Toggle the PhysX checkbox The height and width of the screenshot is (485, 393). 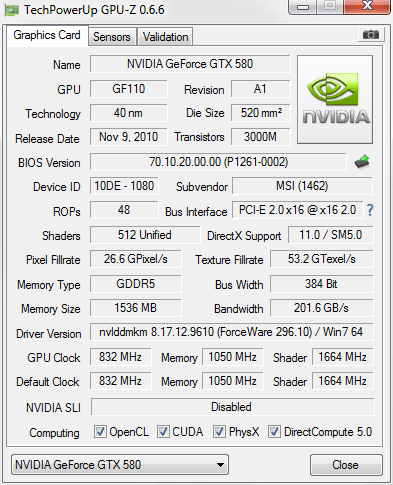coord(219,431)
